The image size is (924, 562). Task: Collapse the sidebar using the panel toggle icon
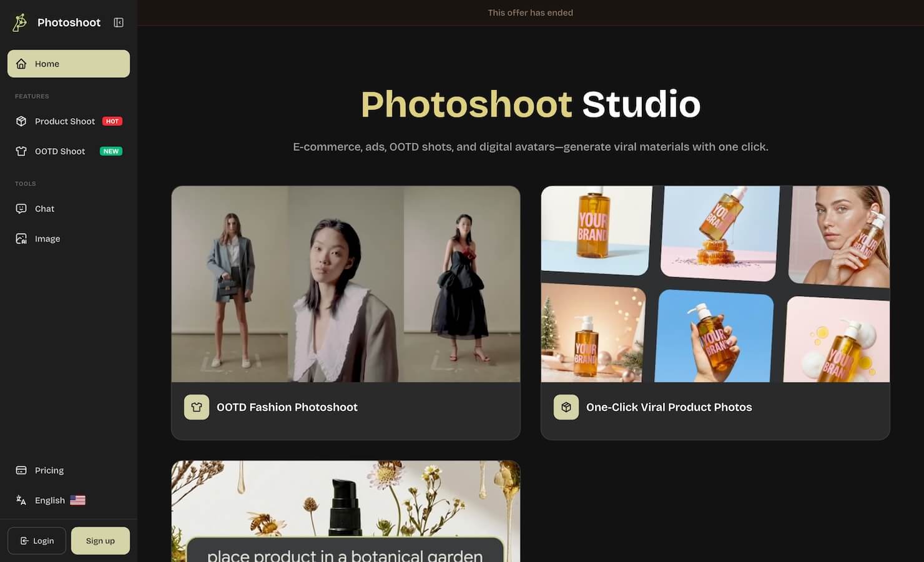click(x=119, y=22)
